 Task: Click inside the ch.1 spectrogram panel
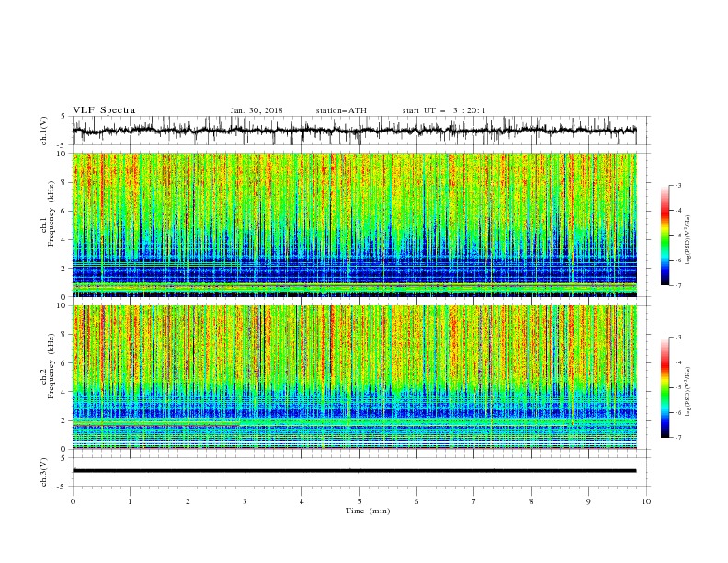[354, 224]
